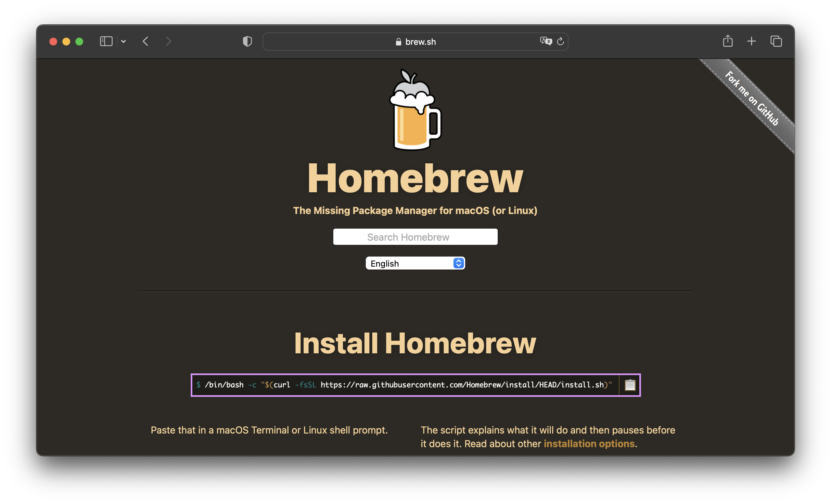The height and width of the screenshot is (504, 831).
Task: Click the language selector stepper arrows
Action: click(458, 263)
